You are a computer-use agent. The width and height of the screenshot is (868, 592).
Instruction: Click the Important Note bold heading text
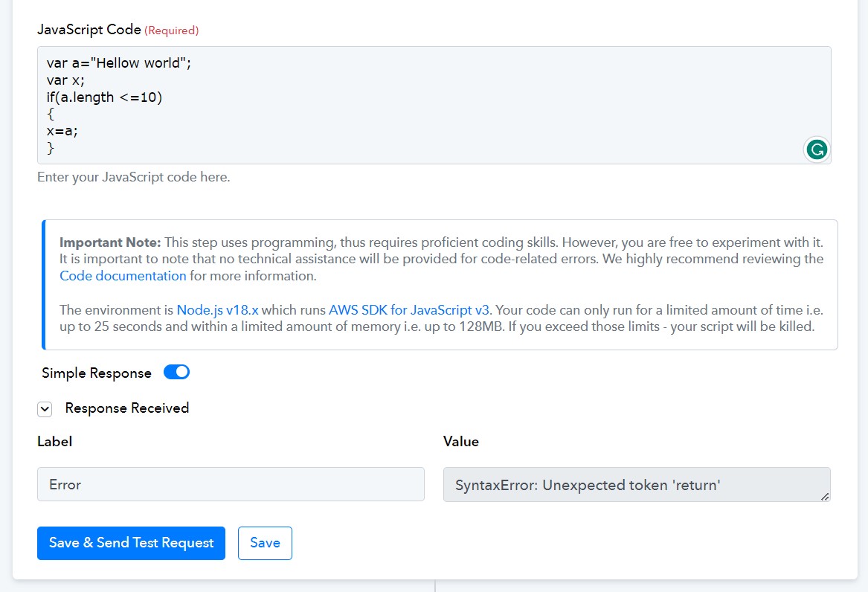click(x=110, y=242)
